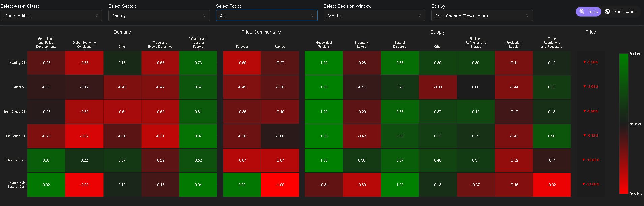644x206 pixels.
Task: Click Henry Hub Natural Gas price down-arrow
Action: [584, 184]
